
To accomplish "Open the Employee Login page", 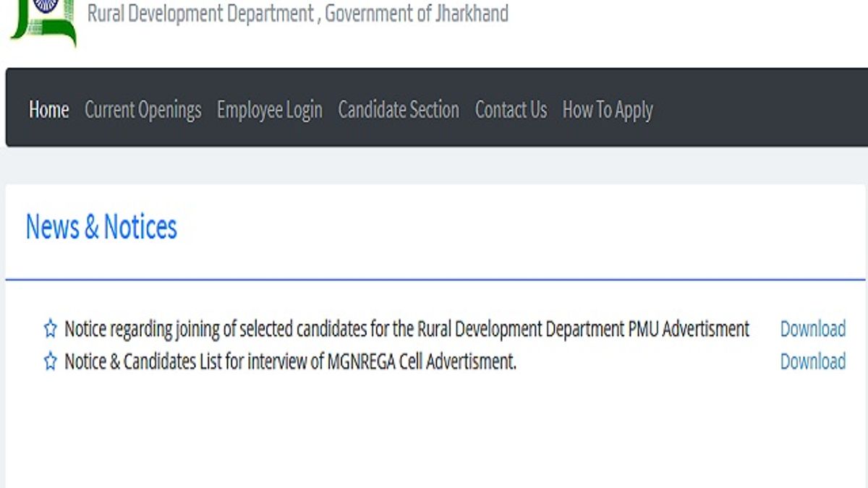I will 270,110.
